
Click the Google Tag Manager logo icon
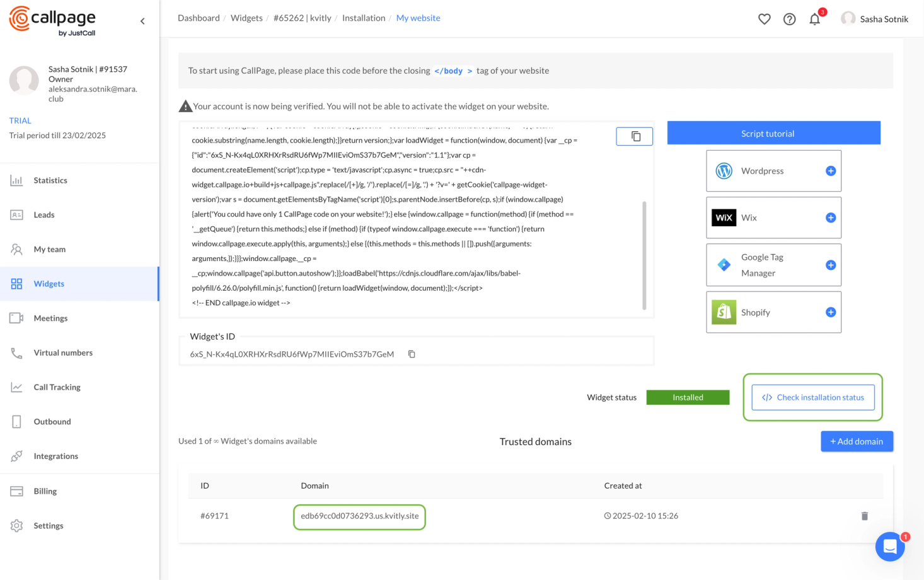click(724, 265)
